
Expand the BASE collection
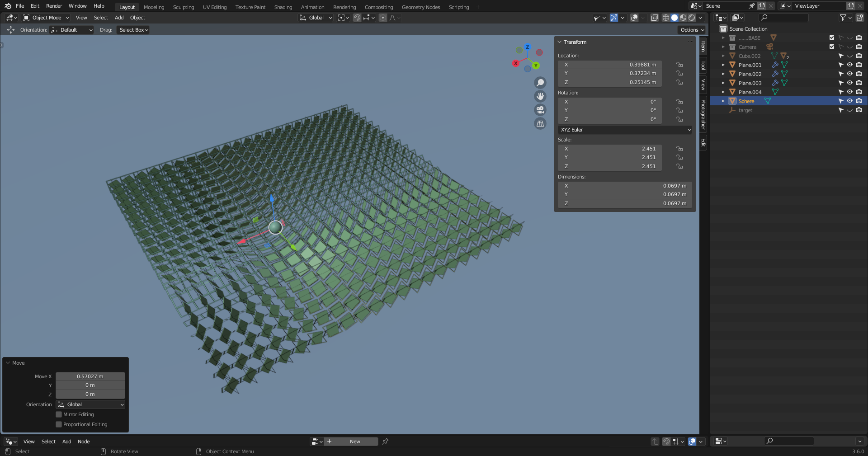(723, 38)
